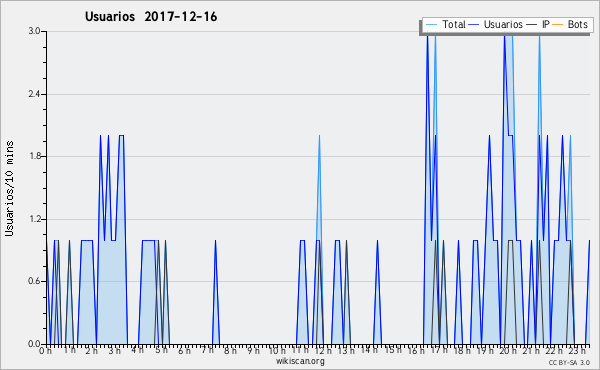
Task: Click the 'Usuarios/10 mins' y-axis label
Action: pyautogui.click(x=9, y=189)
